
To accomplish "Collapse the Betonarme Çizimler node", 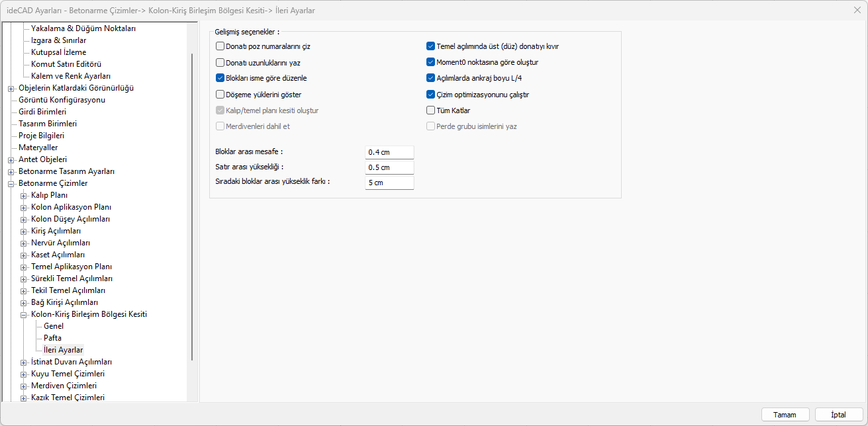I will (11, 183).
